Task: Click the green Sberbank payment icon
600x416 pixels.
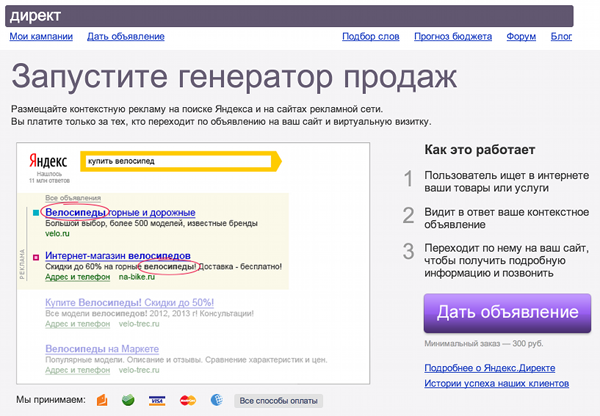Action: (x=128, y=400)
